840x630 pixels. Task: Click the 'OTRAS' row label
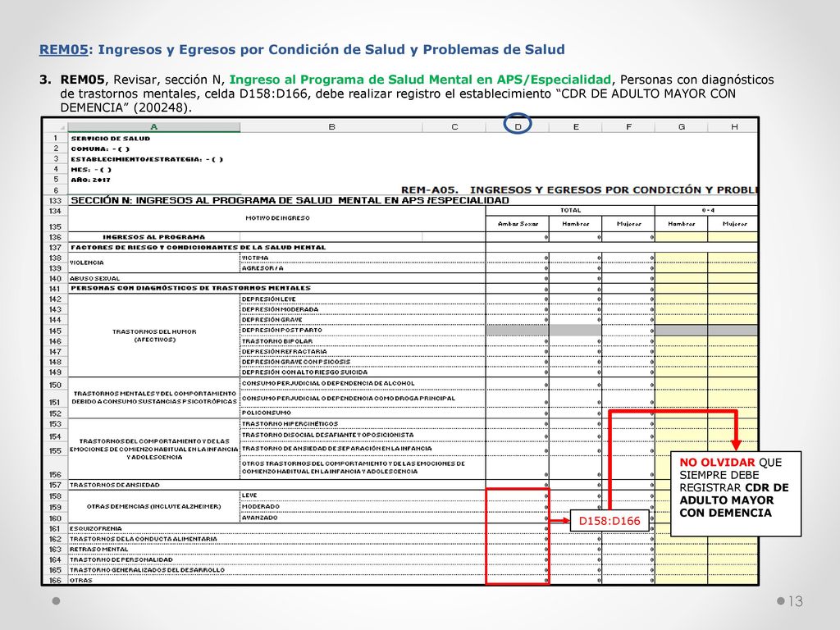click(277, 580)
